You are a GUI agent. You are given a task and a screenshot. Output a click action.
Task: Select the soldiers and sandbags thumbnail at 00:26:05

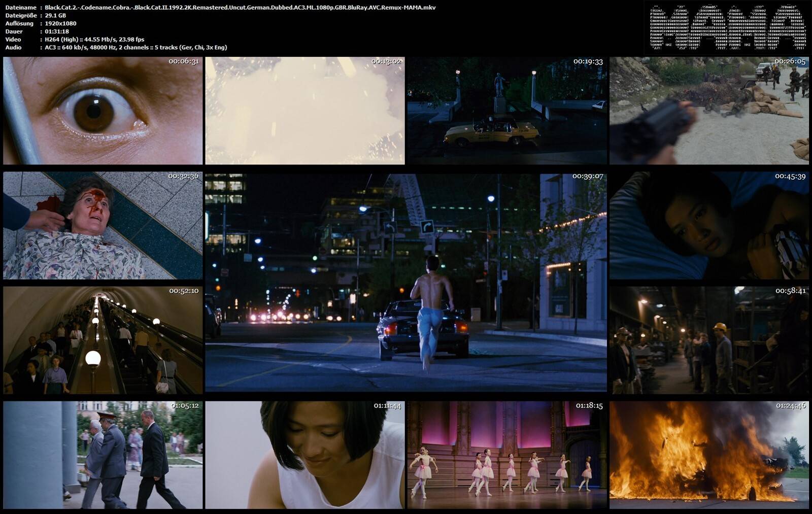[x=709, y=110]
